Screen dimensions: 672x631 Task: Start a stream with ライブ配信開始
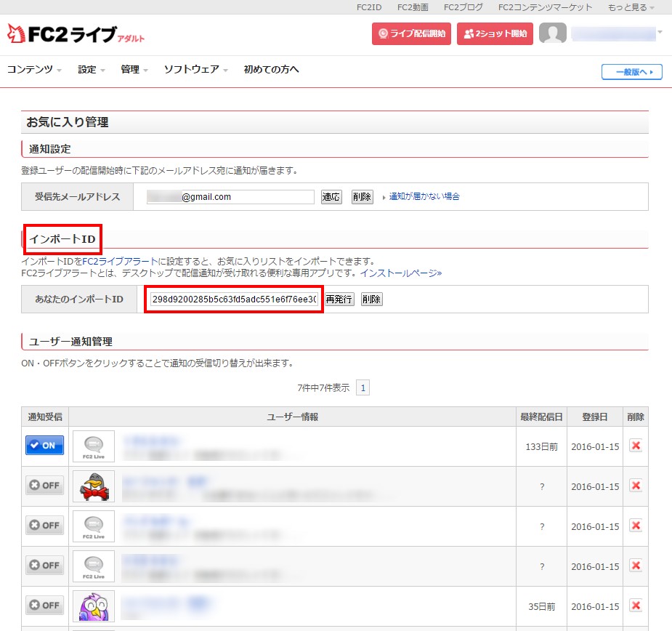pos(411,33)
